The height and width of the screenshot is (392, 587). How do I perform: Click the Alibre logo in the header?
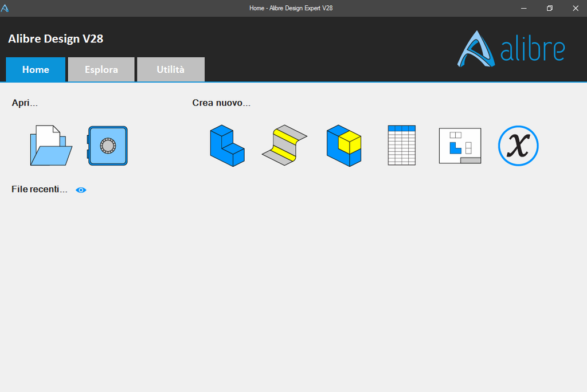511,49
